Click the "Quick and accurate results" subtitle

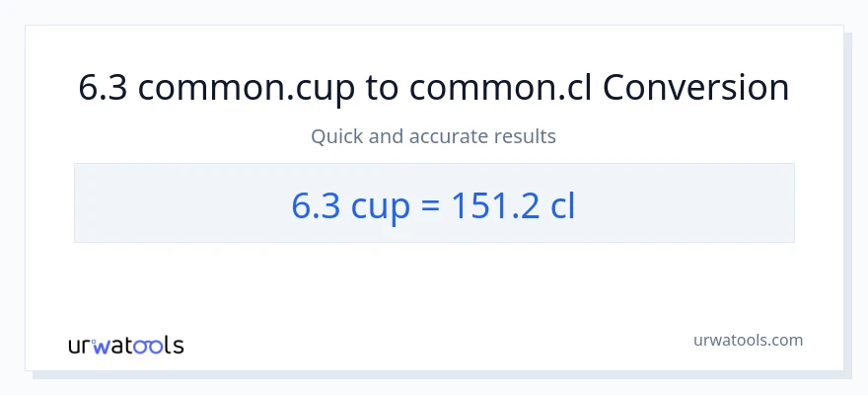(434, 136)
